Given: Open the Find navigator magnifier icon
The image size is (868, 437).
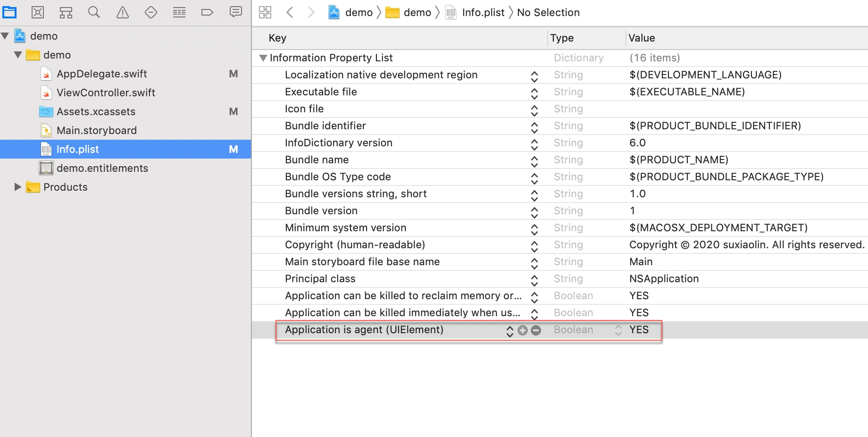Looking at the screenshot, I should (x=94, y=12).
